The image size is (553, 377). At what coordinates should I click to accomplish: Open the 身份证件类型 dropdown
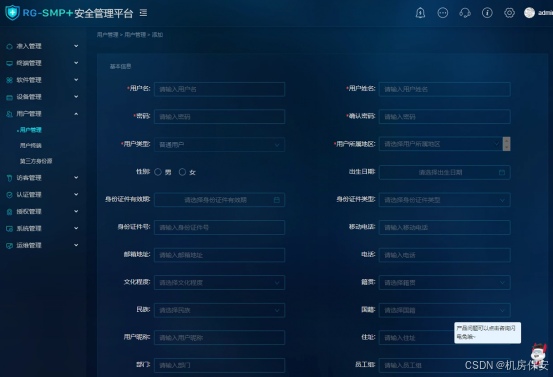pos(444,200)
